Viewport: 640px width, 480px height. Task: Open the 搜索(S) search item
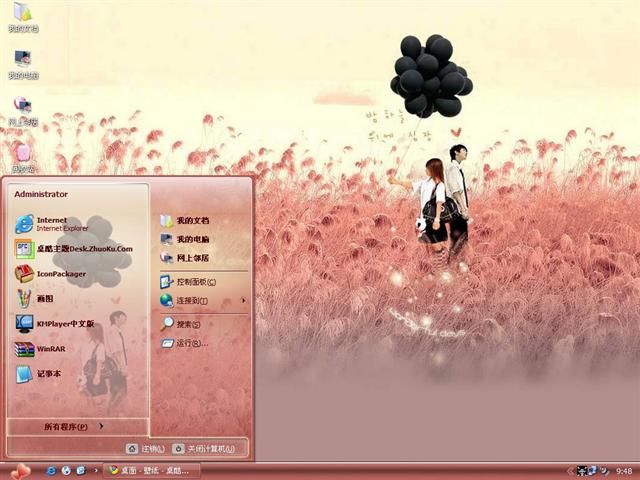point(203,324)
